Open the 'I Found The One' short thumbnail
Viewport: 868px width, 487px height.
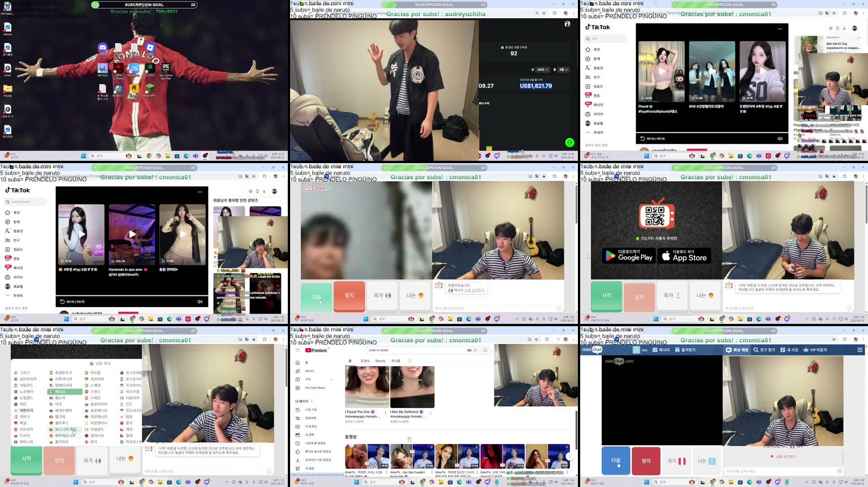367,387
